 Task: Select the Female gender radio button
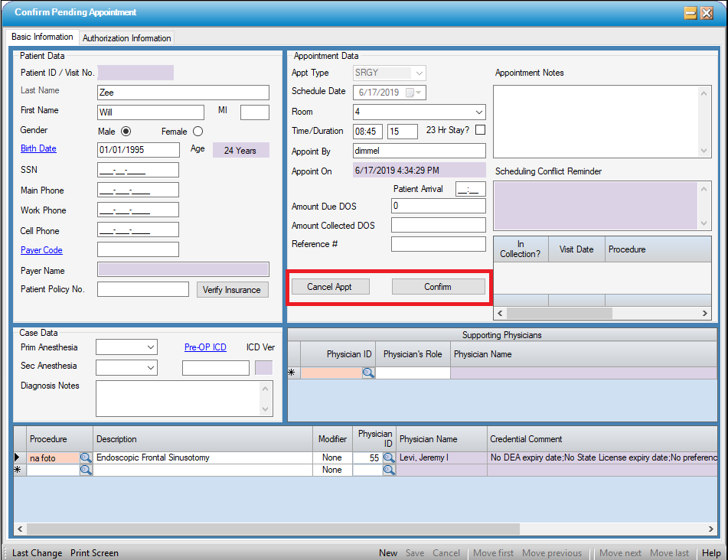click(x=198, y=131)
